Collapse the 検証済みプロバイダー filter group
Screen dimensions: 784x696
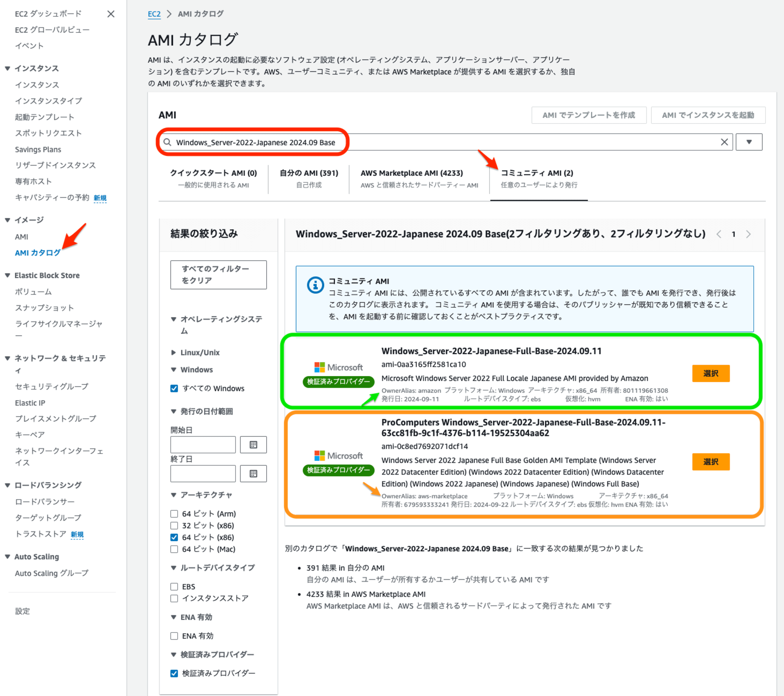(x=174, y=654)
